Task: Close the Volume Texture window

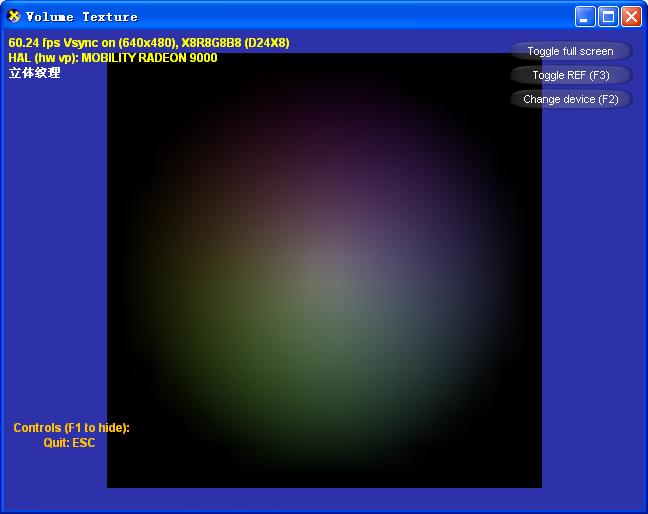Action: point(631,16)
